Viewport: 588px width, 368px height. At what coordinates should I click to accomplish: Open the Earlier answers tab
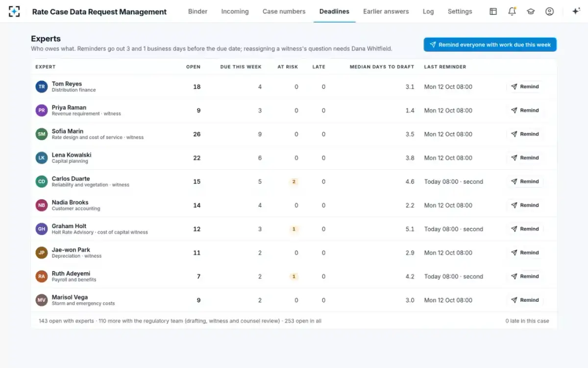[x=386, y=11]
